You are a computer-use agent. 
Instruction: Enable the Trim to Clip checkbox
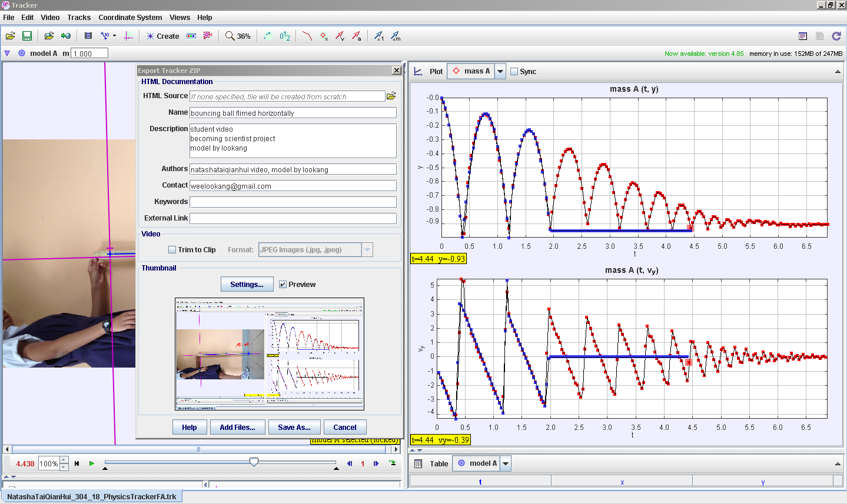pos(172,250)
